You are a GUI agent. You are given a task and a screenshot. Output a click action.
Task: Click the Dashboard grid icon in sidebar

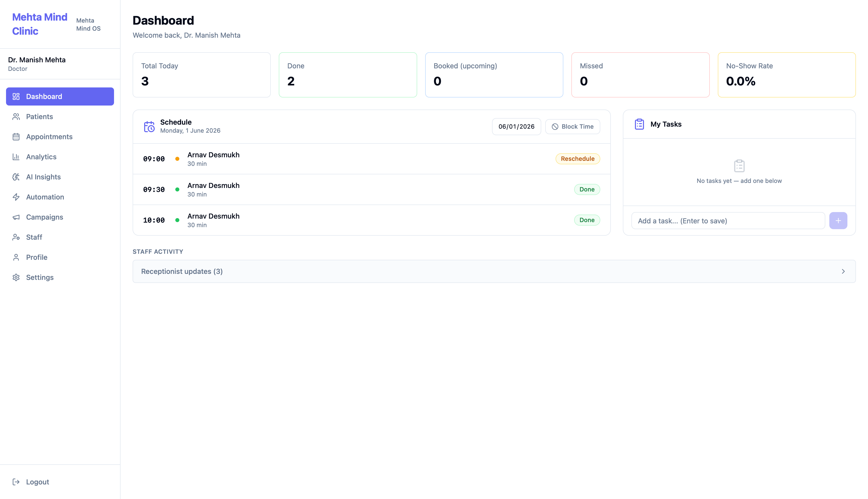[x=16, y=97]
